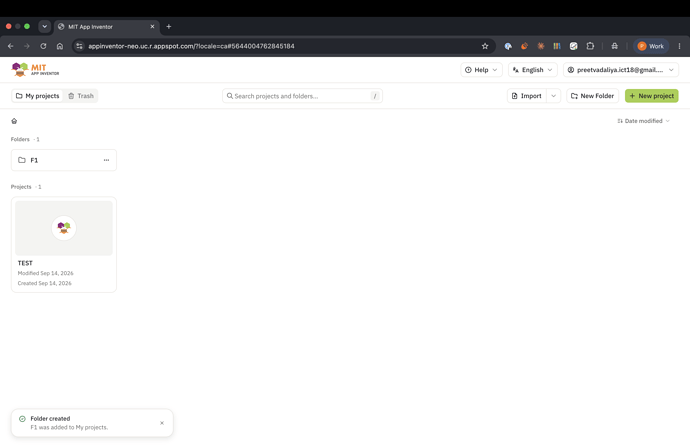The image size is (690, 448).
Task: Click the Projects section label
Action: (x=21, y=187)
